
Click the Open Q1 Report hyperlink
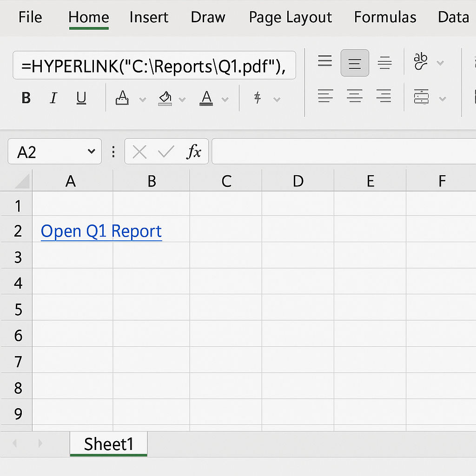click(x=101, y=231)
